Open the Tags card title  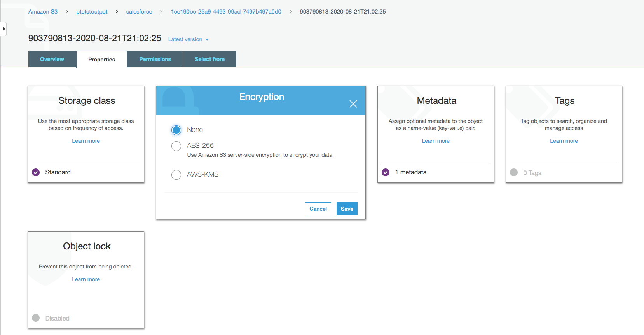(565, 101)
